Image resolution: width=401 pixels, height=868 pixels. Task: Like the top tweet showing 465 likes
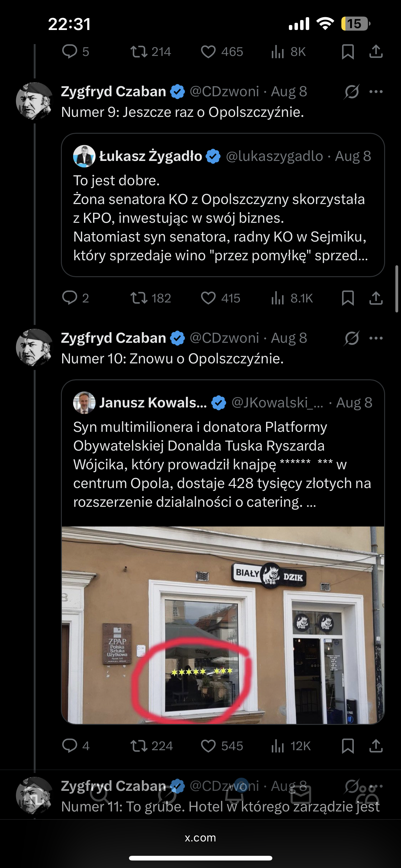(208, 52)
